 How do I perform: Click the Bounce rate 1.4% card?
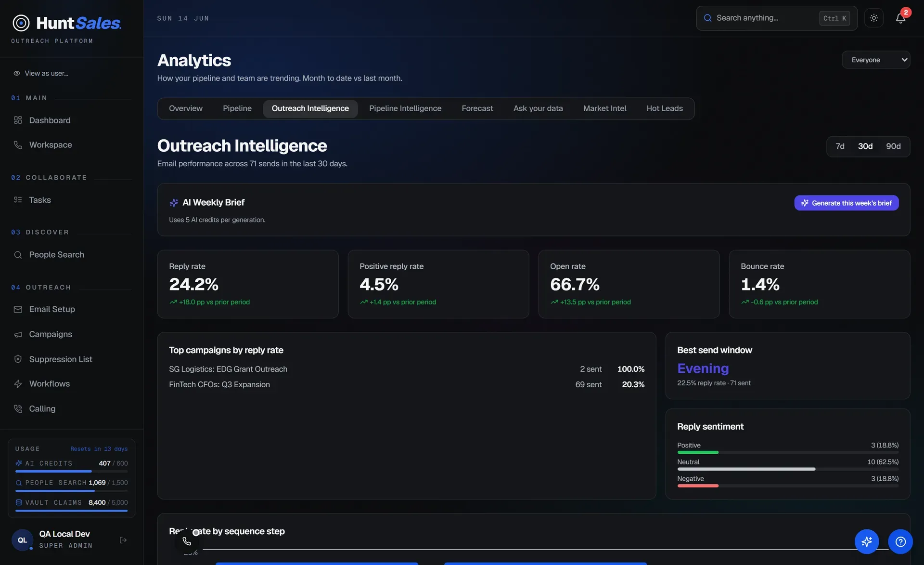(820, 284)
